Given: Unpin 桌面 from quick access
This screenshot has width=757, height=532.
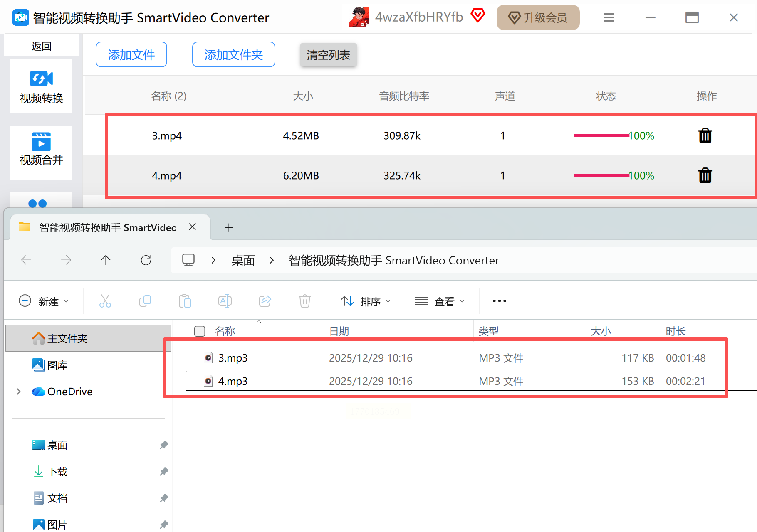Looking at the screenshot, I should tap(164, 445).
